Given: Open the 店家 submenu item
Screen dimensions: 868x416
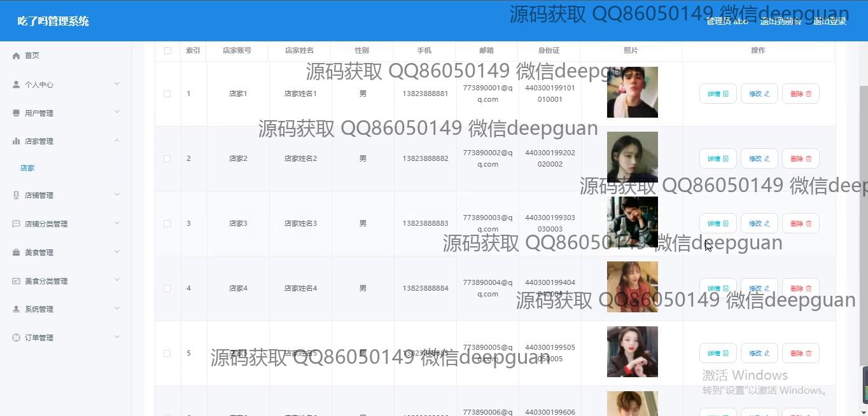Looking at the screenshot, I should coord(27,169).
